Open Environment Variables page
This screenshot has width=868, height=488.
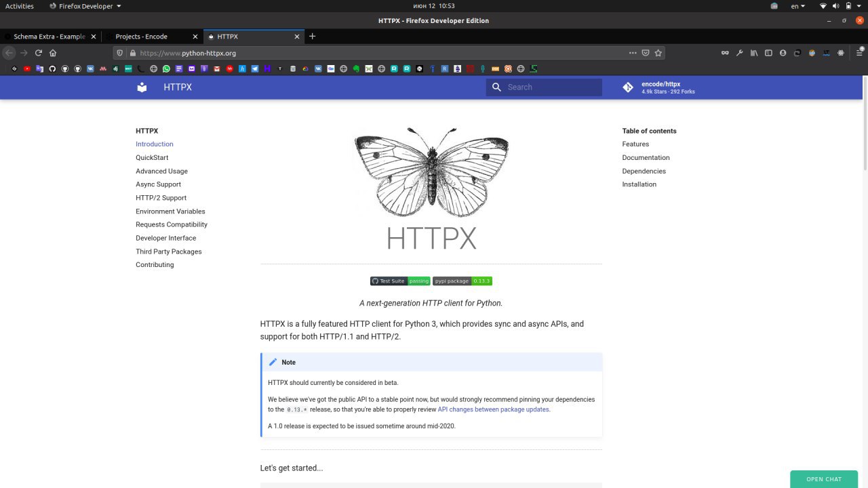pyautogui.click(x=170, y=211)
